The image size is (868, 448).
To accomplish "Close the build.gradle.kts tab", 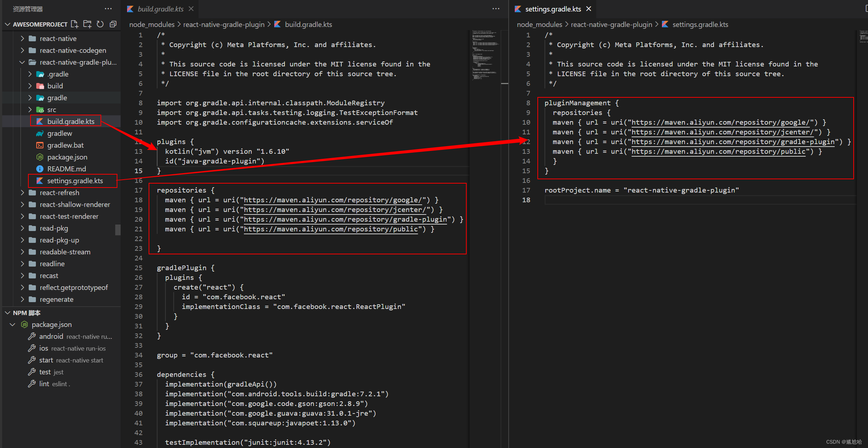I will [191, 9].
